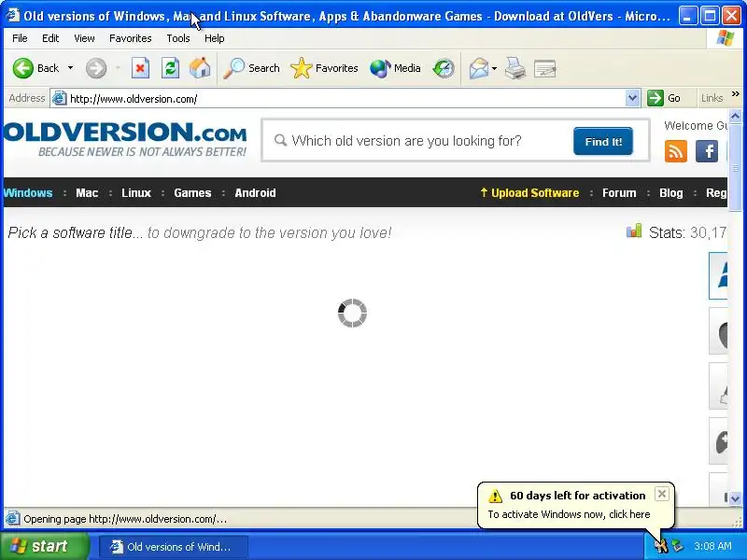Open the Favorites menu
This screenshot has height=560, width=747.
[130, 38]
